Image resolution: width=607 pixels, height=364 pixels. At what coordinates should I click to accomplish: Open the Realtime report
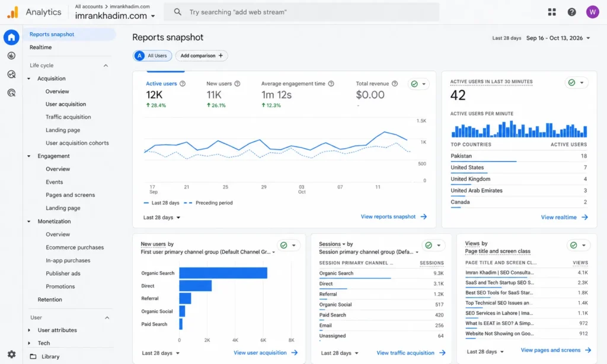point(41,47)
